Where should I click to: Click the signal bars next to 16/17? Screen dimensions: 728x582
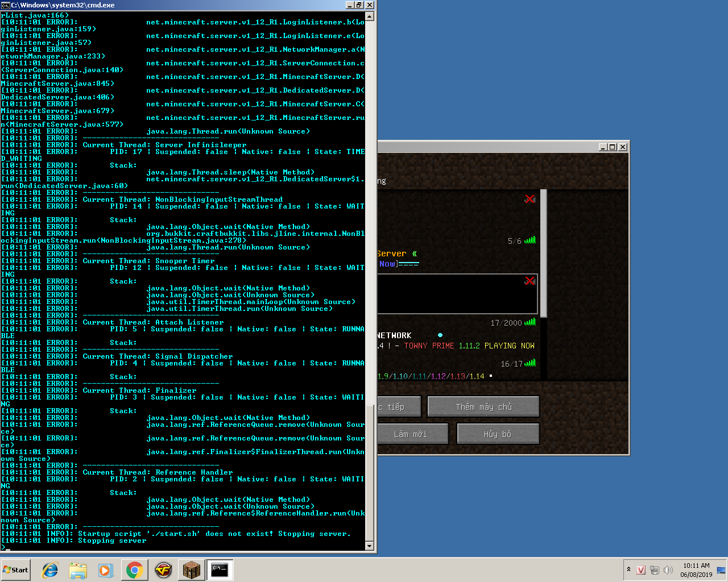(x=530, y=363)
